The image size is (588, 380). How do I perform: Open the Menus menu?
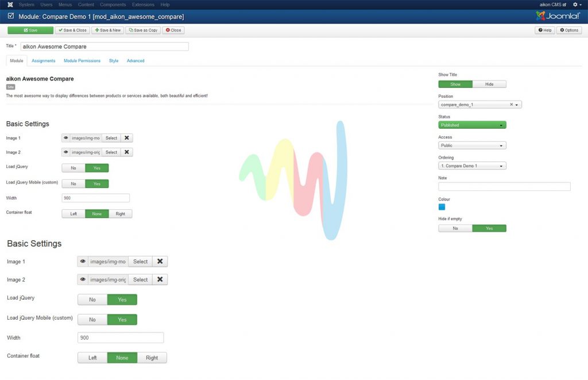pyautogui.click(x=65, y=5)
